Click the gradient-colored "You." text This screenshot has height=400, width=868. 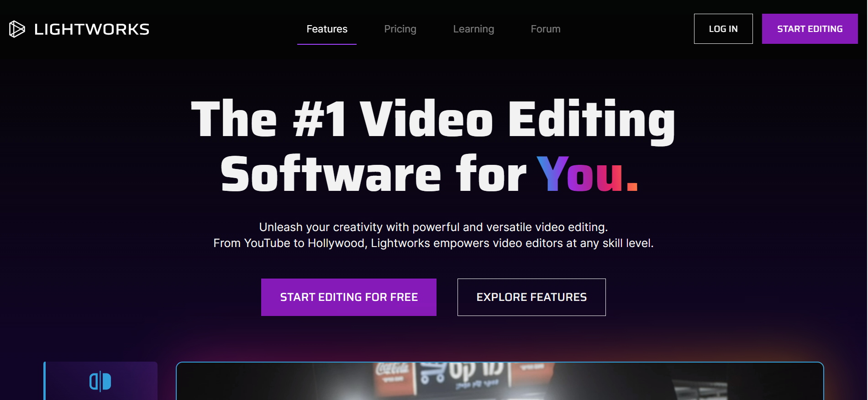click(587, 174)
